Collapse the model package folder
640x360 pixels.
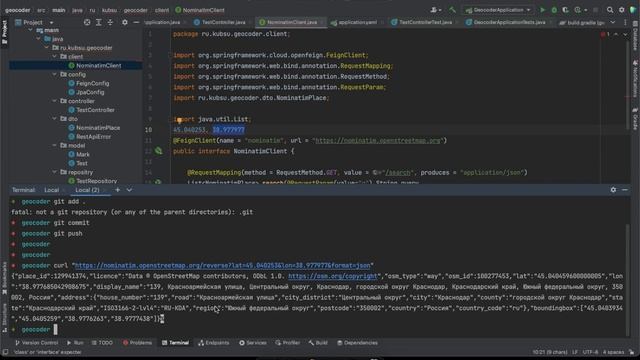click(x=55, y=145)
